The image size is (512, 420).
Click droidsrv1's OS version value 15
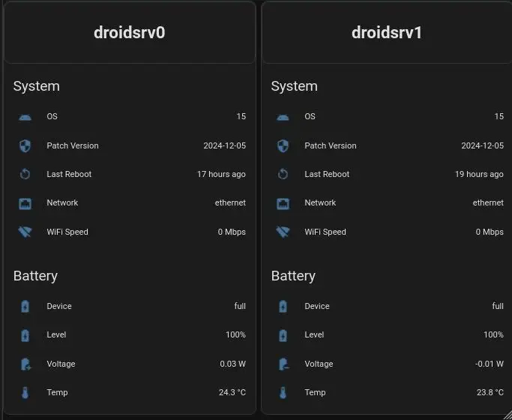[x=499, y=116]
